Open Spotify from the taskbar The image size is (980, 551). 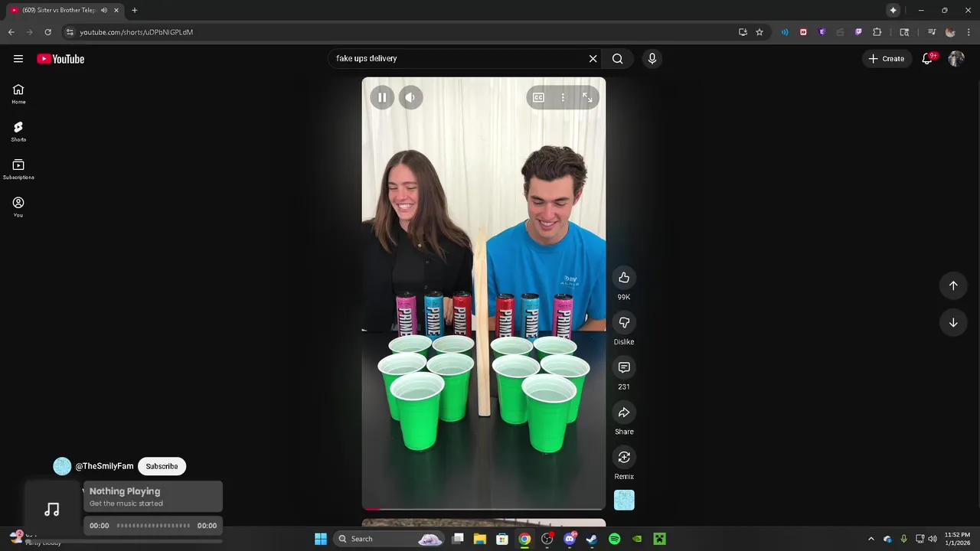tap(614, 539)
